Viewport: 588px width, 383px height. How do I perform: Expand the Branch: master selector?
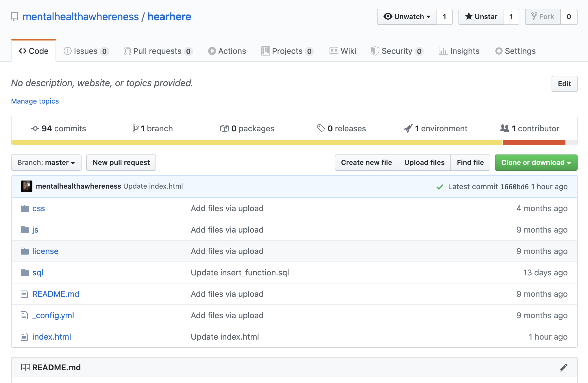46,163
